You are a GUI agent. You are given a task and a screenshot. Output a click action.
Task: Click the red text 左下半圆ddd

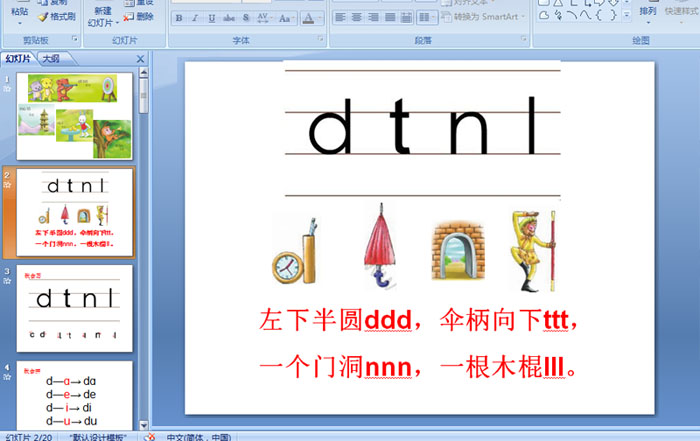point(335,320)
